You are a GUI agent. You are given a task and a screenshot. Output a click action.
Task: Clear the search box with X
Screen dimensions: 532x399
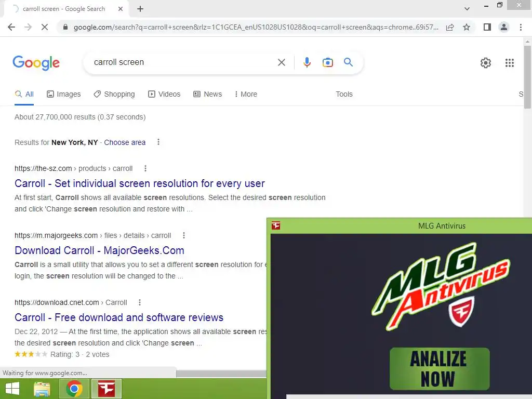281,62
